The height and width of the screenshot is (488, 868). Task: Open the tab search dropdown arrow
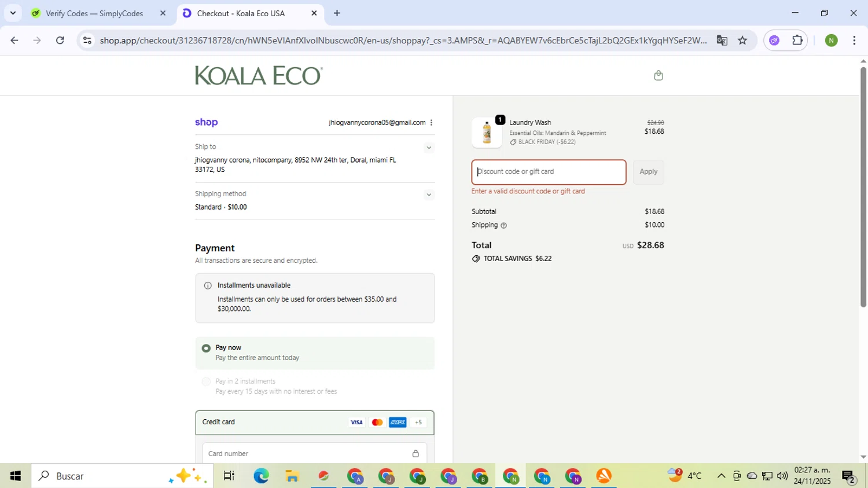pos(13,13)
